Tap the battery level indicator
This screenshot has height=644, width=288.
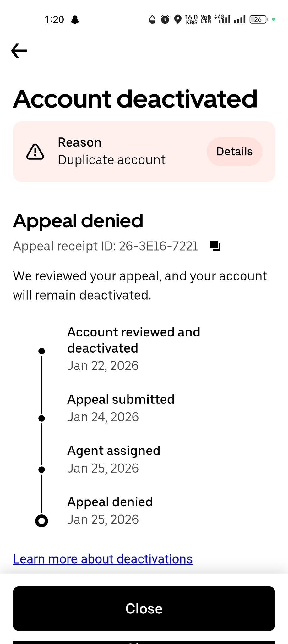point(258,19)
